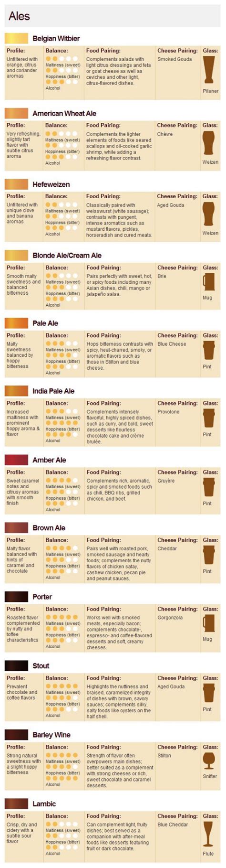
Task: Click the Snifter glass icon for Barley Wine
Action: coord(209,761)
